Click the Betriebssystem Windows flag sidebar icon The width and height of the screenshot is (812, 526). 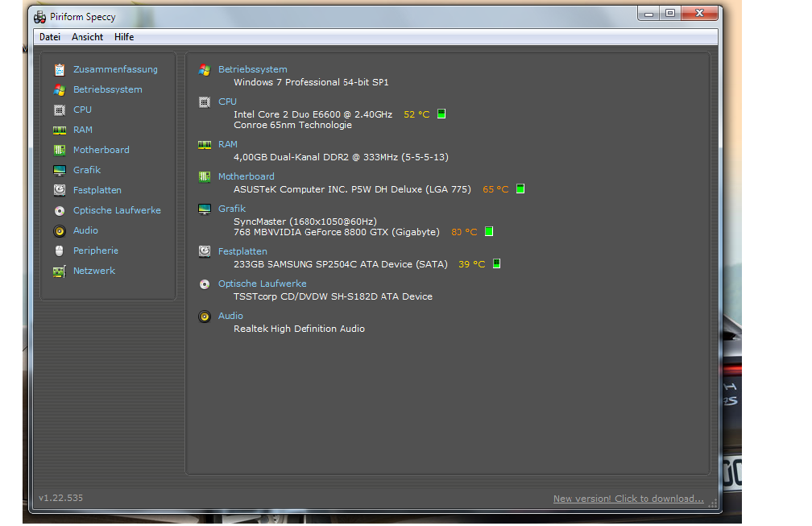click(x=60, y=89)
